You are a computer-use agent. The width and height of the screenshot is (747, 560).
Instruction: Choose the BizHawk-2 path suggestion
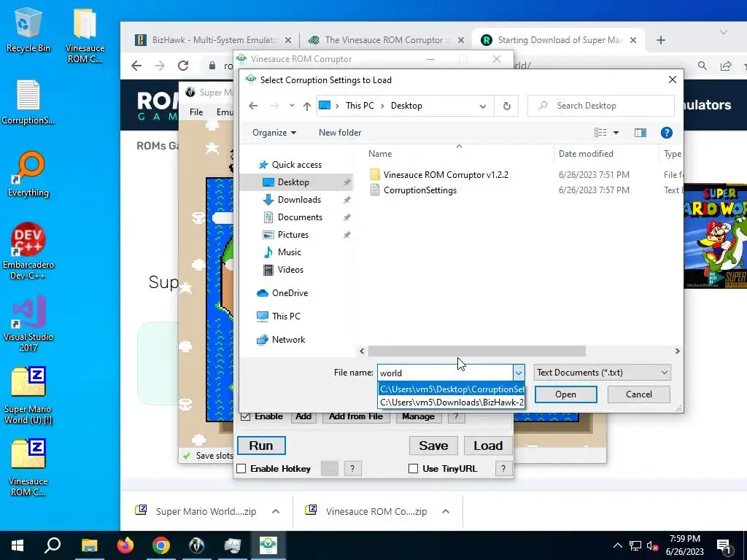click(451, 402)
